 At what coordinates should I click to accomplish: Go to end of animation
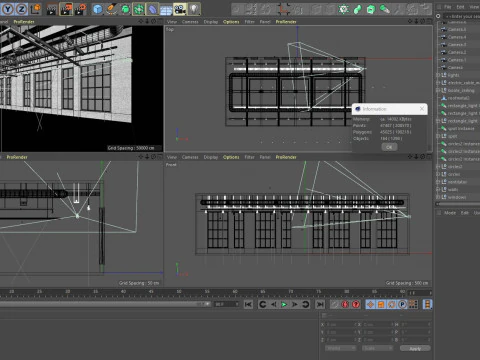tap(320, 304)
